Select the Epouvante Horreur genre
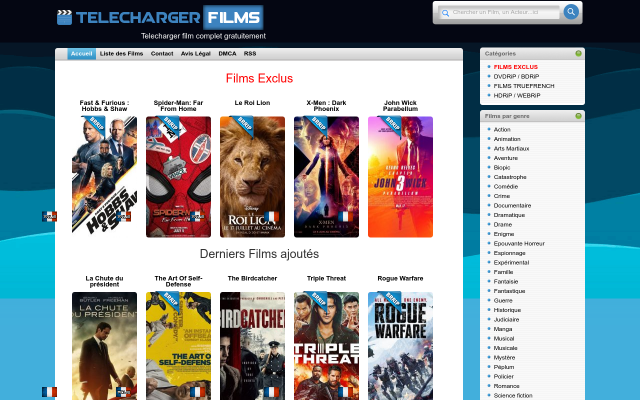Viewport: 640px width, 400px height. [x=519, y=243]
